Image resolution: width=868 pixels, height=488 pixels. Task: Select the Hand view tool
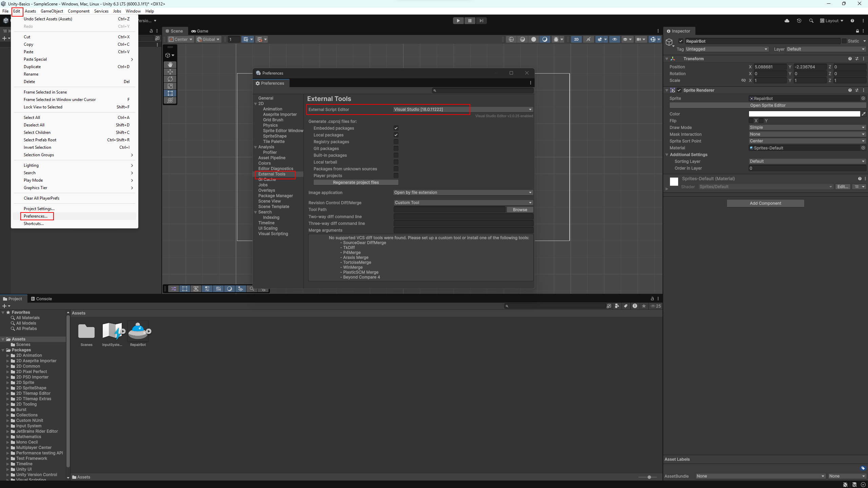[x=170, y=64]
